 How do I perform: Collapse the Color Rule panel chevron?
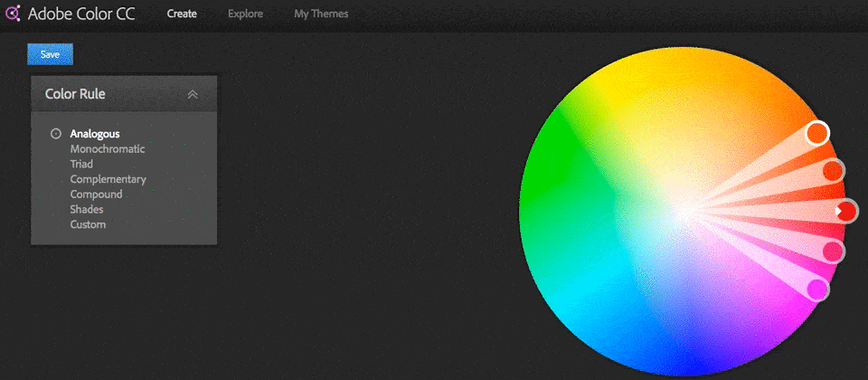(x=193, y=94)
